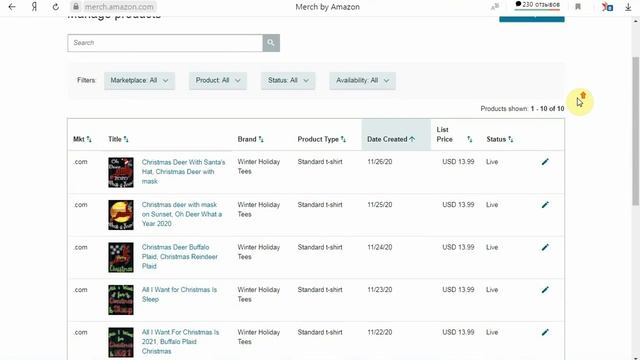Click .com marketplace in 11/26/20 row
640x360 pixels.
(80, 162)
